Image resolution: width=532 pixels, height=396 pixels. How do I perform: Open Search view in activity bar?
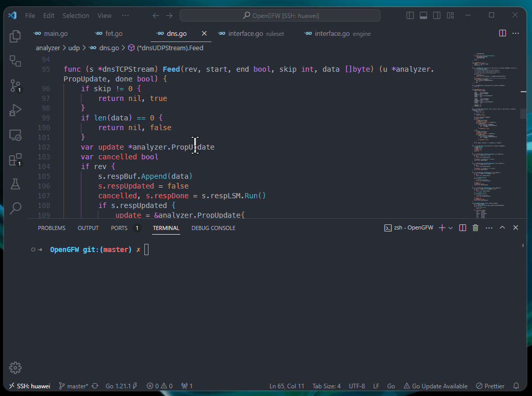pos(15,207)
